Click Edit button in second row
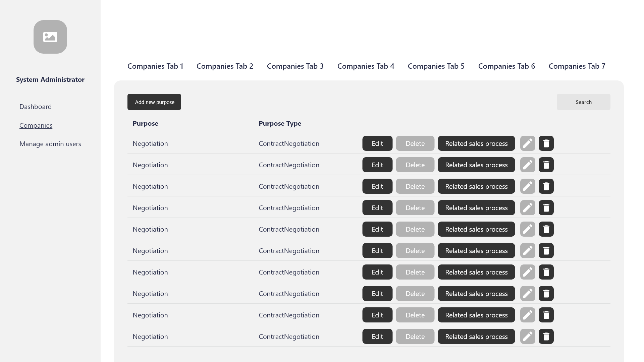Viewport: 644px width, 362px height. (377, 165)
